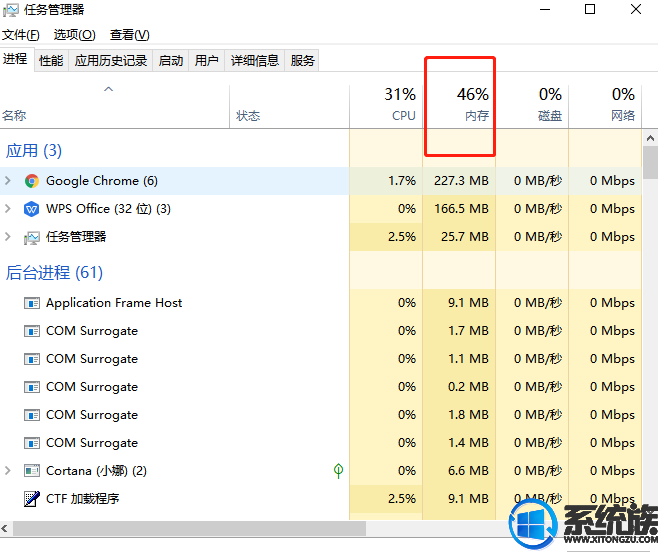The height and width of the screenshot is (552, 658).
Task: Maximize the Task Manager window
Action: coord(590,9)
